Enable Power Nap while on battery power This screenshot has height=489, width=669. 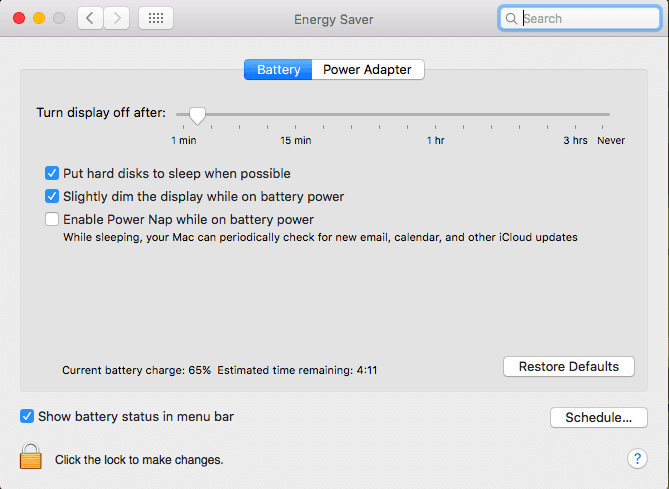(x=52, y=219)
